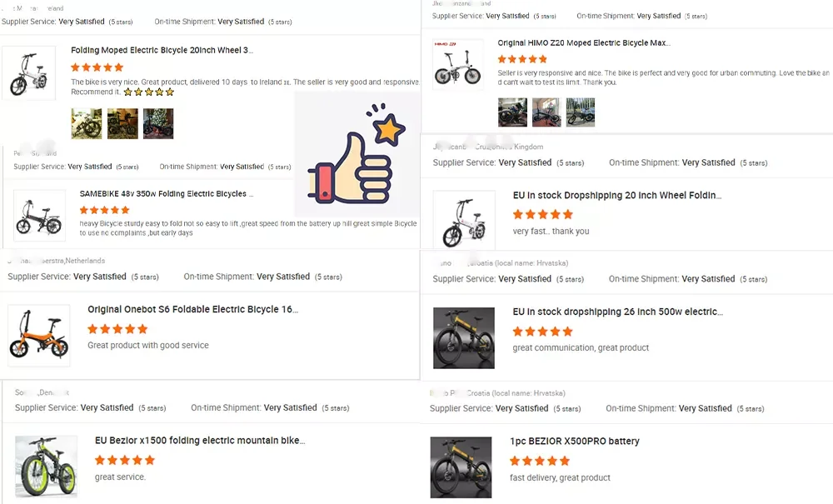Click the white 20 inch folding bike thumbnail
This screenshot has width=833, height=504.
[x=464, y=220]
